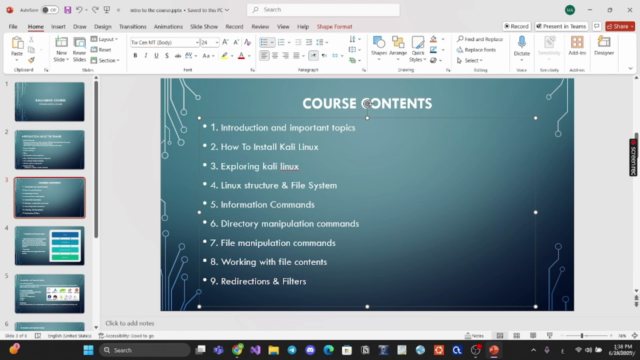The height and width of the screenshot is (360, 640).
Task: Open font color dropdown arrow
Action: [249, 56]
